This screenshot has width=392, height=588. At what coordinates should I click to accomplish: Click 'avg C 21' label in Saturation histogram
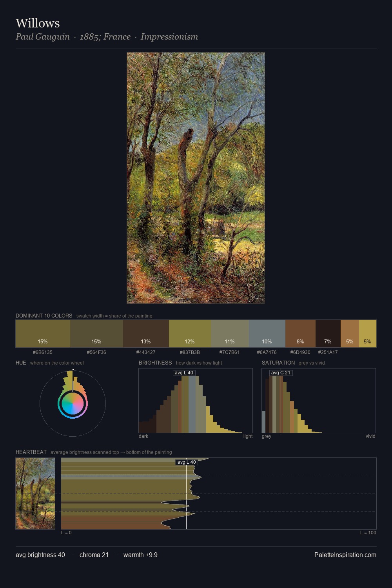[x=281, y=373]
